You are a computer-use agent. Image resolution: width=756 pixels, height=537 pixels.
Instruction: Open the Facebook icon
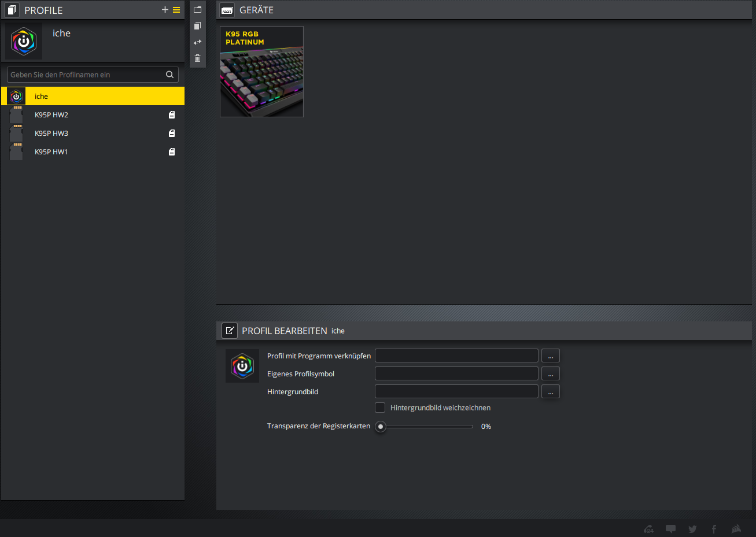click(714, 529)
